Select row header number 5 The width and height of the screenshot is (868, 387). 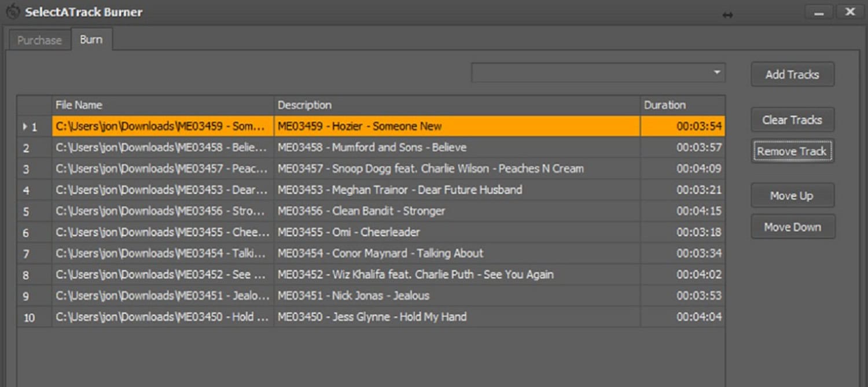pyautogui.click(x=34, y=211)
